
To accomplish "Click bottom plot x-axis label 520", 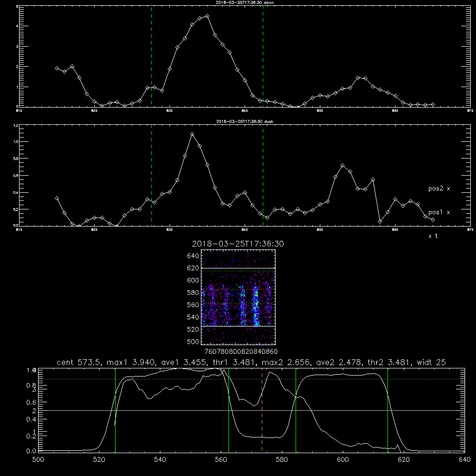I will [x=99, y=460].
